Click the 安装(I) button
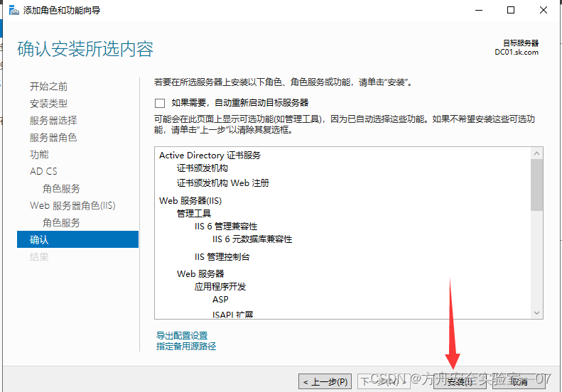Screen dimensions: 562x392 [460, 381]
